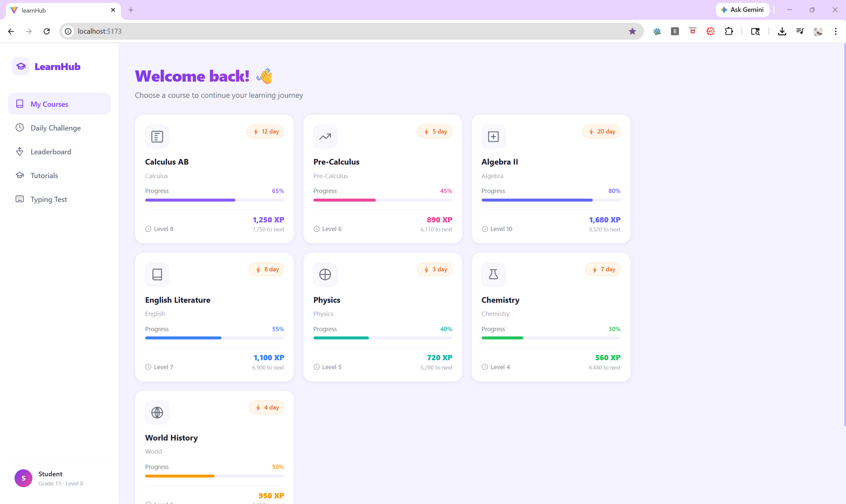Click the English Literature book icon
Viewport: 846px width, 504px height.
click(x=157, y=274)
